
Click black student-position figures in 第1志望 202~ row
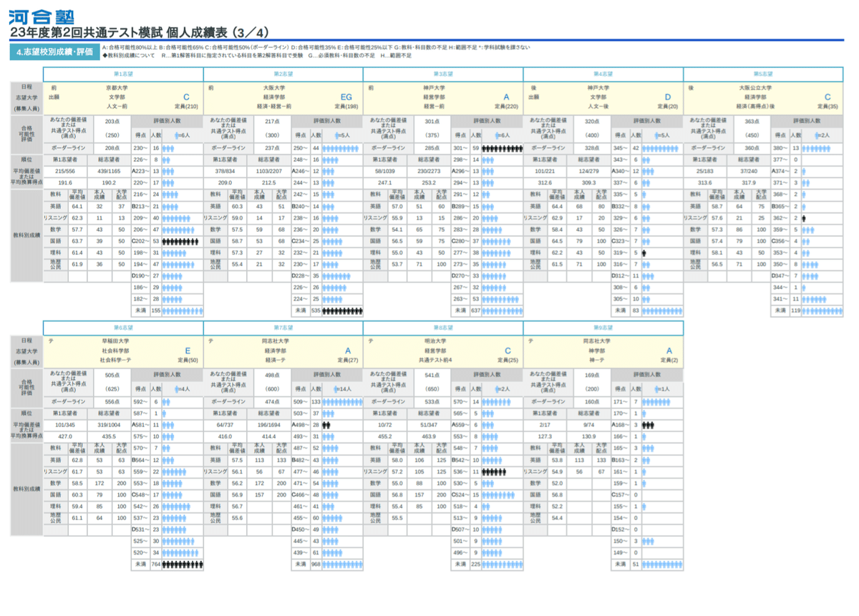[179, 241]
